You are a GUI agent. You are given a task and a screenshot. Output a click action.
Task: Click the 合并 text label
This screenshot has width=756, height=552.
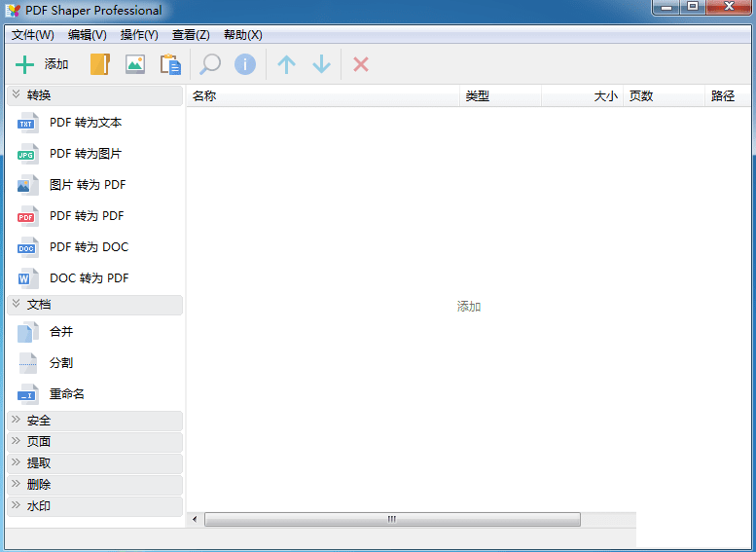(61, 332)
